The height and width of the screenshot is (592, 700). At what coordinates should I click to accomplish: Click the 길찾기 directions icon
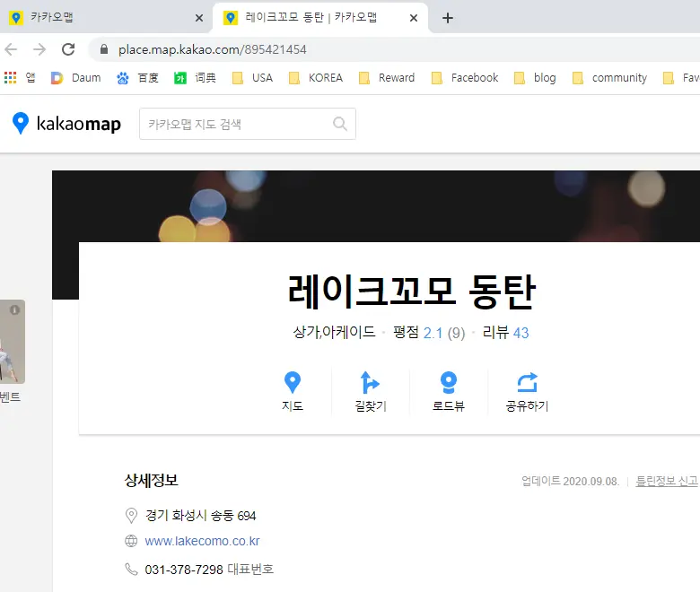coord(370,383)
